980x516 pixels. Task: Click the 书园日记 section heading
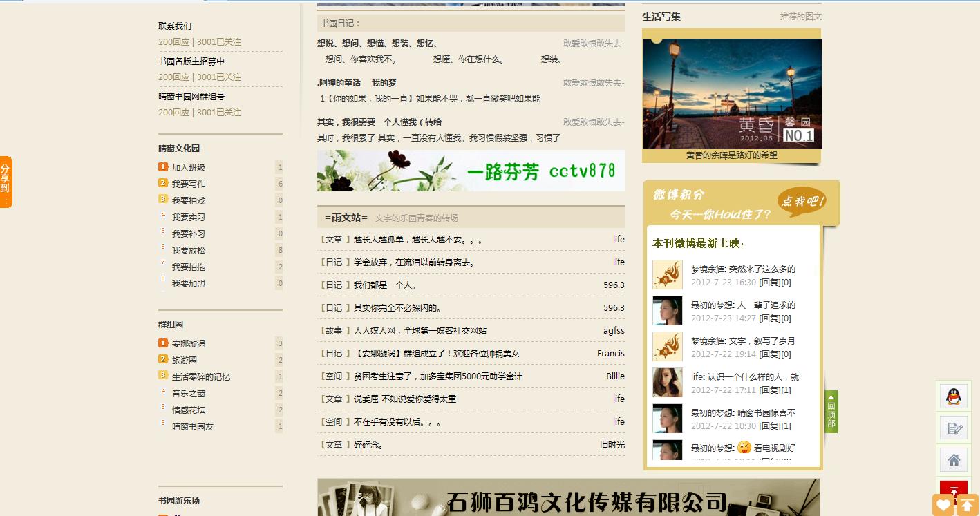pos(340,23)
